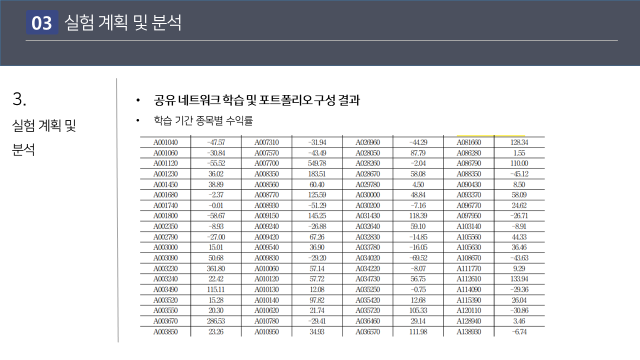The image size is (640, 360).
Task: Click table value '1.55'
Action: click(520, 153)
